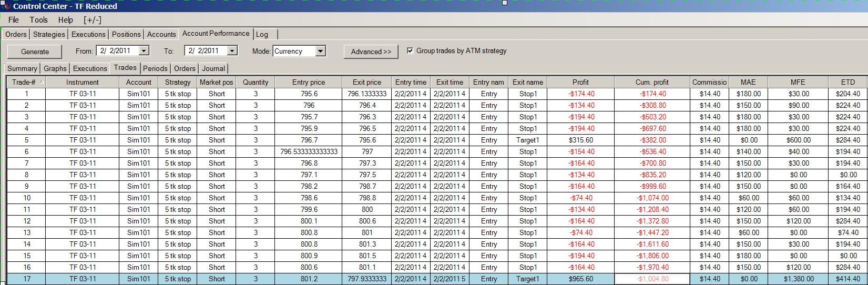Click cumulative profit -$1,970.40
Image resolution: width=868 pixels, height=285 pixels.
[x=652, y=267]
